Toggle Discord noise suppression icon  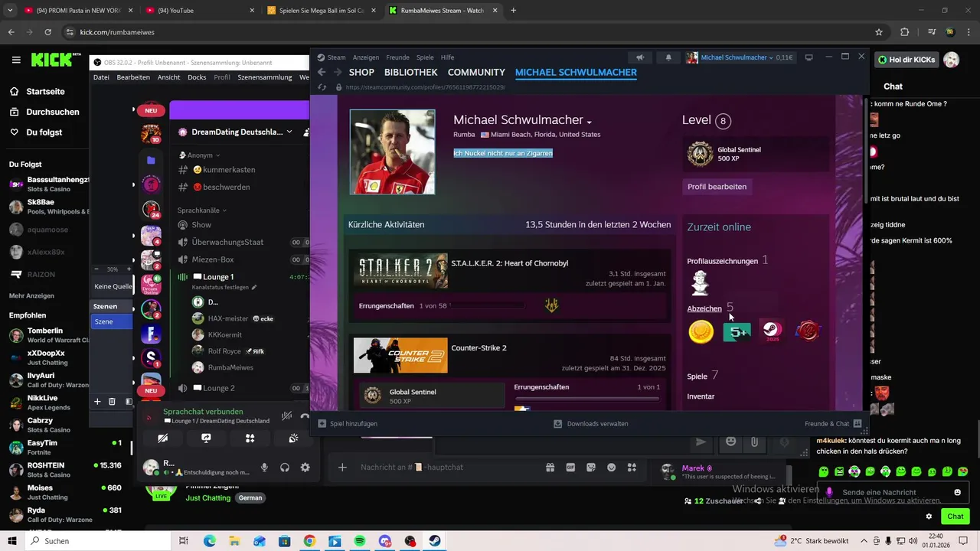point(286,416)
